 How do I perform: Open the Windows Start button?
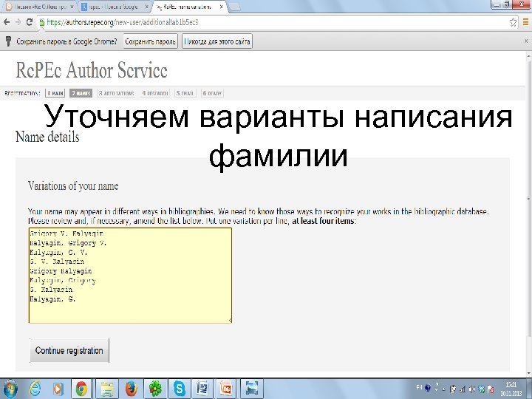pos(10,389)
